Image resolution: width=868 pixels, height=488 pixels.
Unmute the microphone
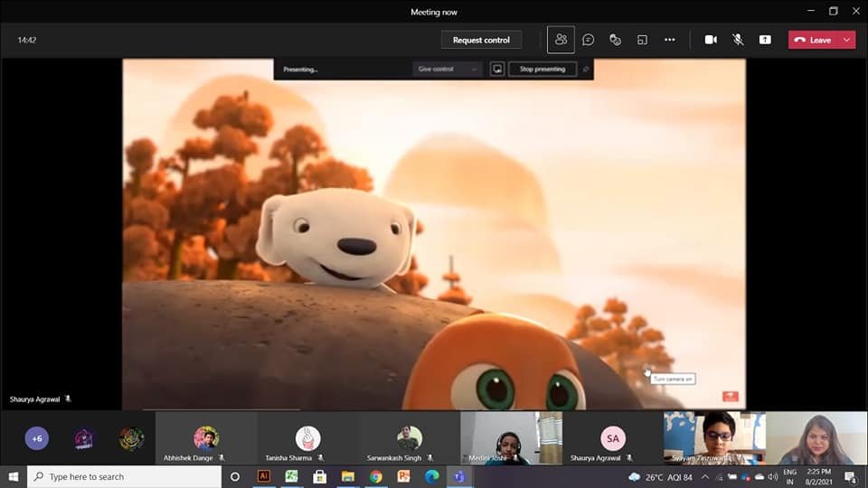point(738,40)
